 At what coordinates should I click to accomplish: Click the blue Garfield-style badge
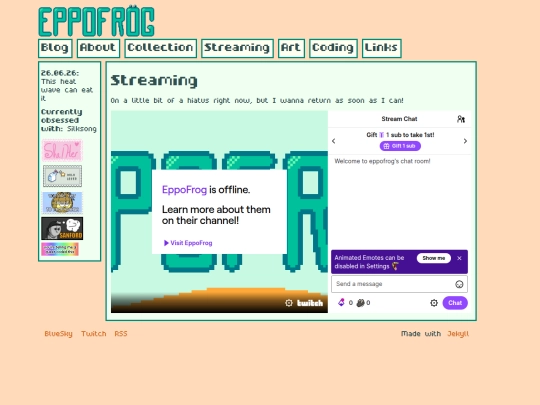62,202
